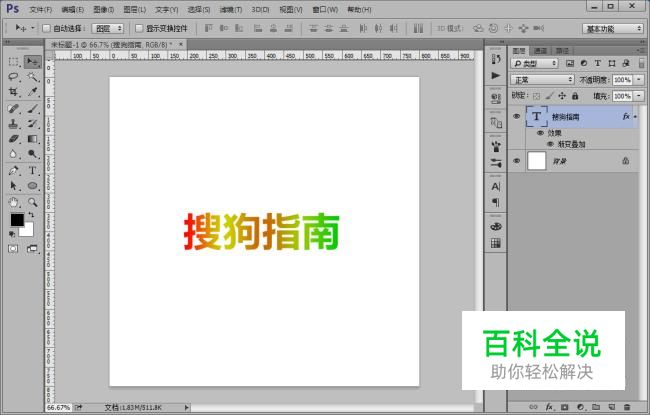Viewport: 650px width, 415px height.
Task: Open the 文件(F) menu
Action: pos(41,10)
